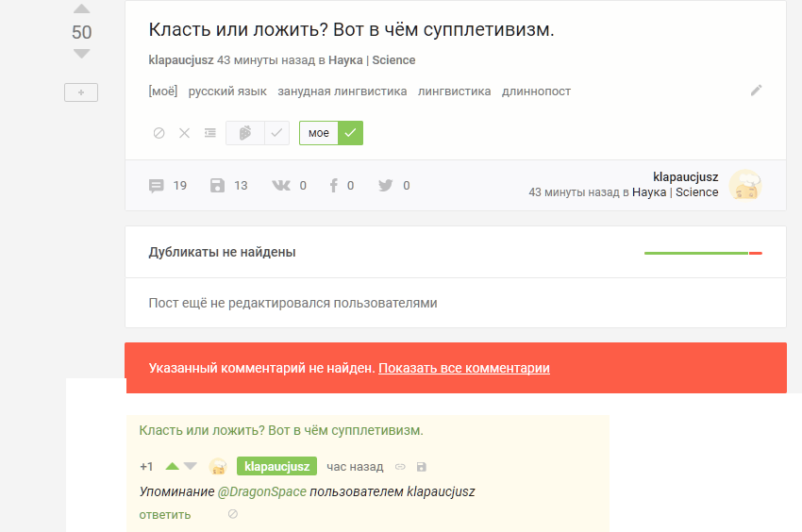Share the post on VK
The width and height of the screenshot is (802, 532).
coord(281,186)
